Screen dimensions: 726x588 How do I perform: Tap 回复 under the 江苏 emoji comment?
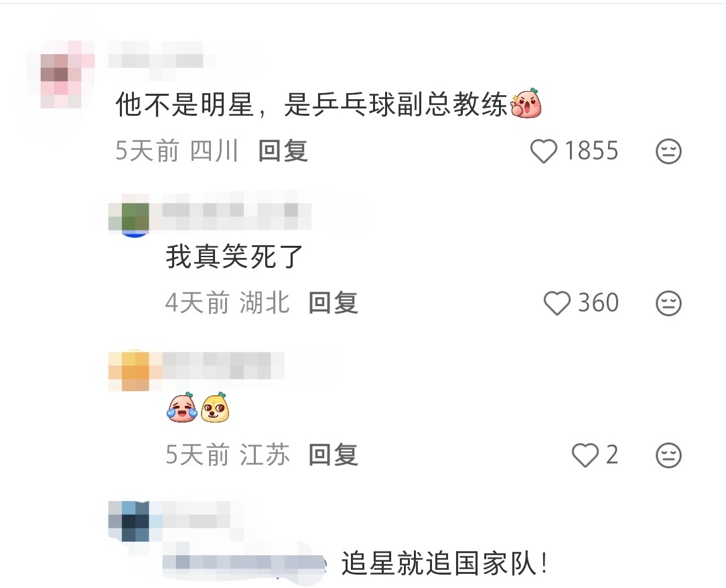[334, 455]
